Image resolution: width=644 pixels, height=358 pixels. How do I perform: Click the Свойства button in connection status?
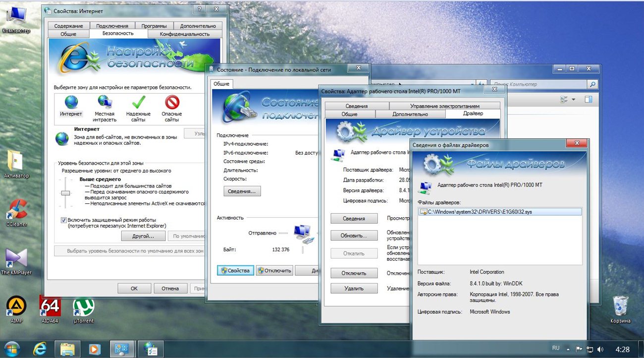236,271
